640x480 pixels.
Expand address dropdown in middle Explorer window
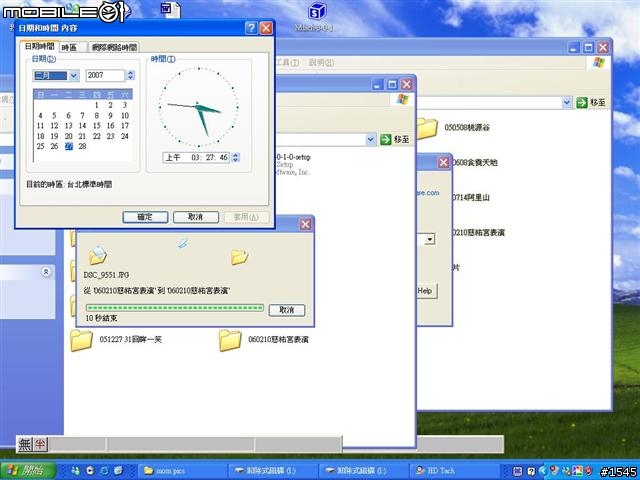coord(370,140)
